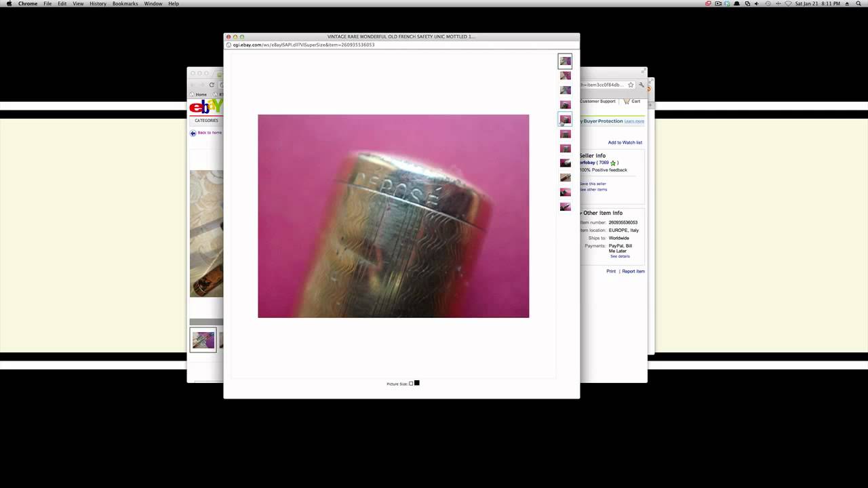Select the tenth photo thumbnail in the popup strip
Screen dimensions: 868x488
[x=565, y=192]
